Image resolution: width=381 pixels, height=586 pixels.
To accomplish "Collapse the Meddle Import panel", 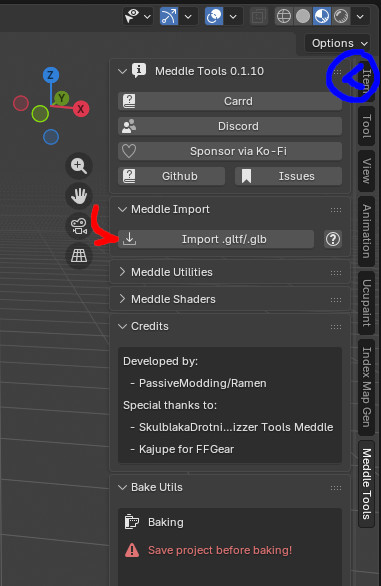I will [122, 209].
